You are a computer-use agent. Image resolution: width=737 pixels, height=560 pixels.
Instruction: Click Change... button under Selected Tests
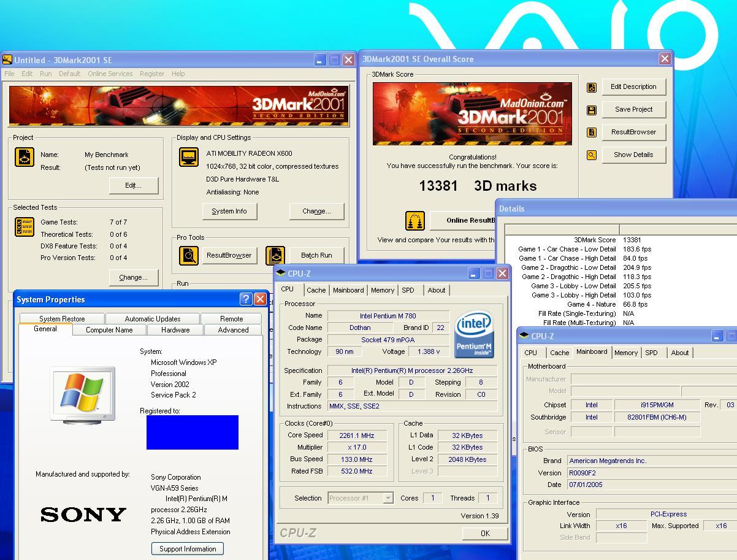coord(133,277)
